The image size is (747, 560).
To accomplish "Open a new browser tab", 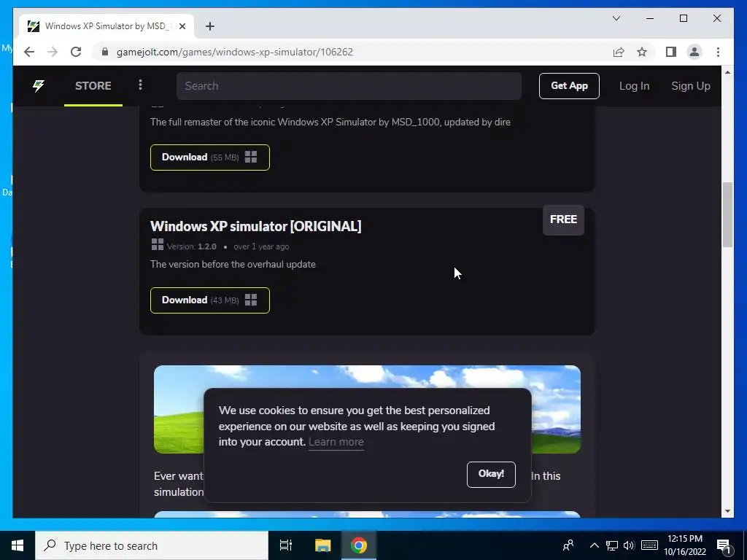I will [x=210, y=26].
